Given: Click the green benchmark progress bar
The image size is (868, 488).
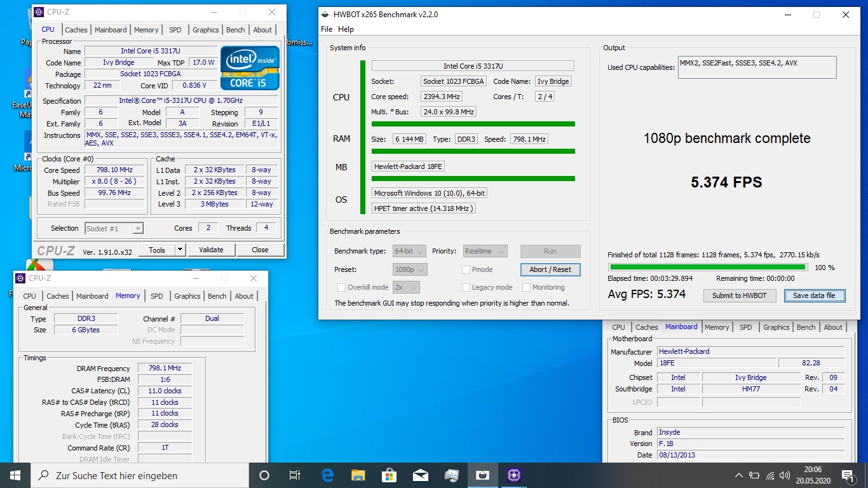Looking at the screenshot, I should (x=708, y=268).
